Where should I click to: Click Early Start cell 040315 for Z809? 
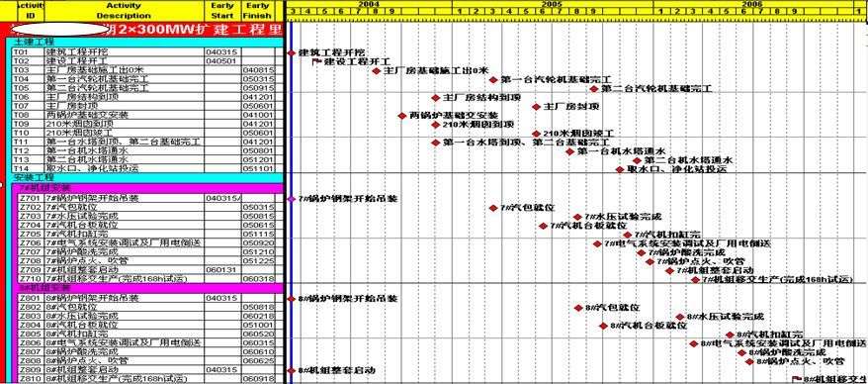pyautogui.click(x=222, y=369)
